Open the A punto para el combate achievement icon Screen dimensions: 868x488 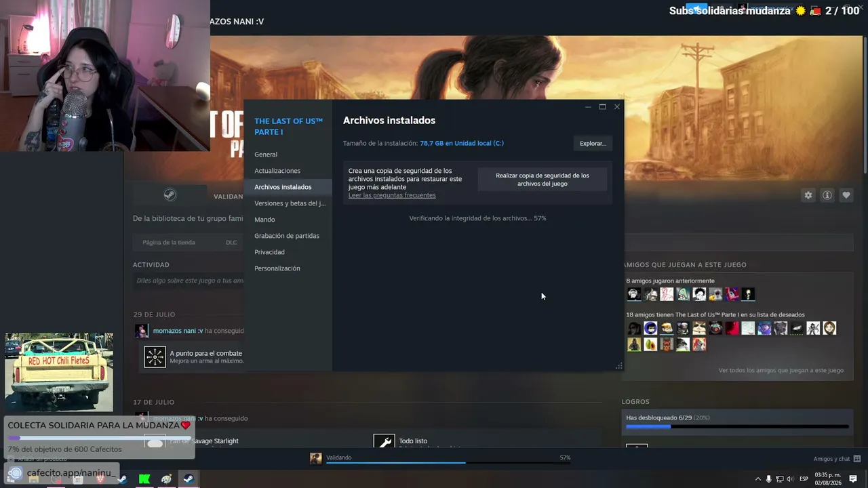click(x=155, y=357)
